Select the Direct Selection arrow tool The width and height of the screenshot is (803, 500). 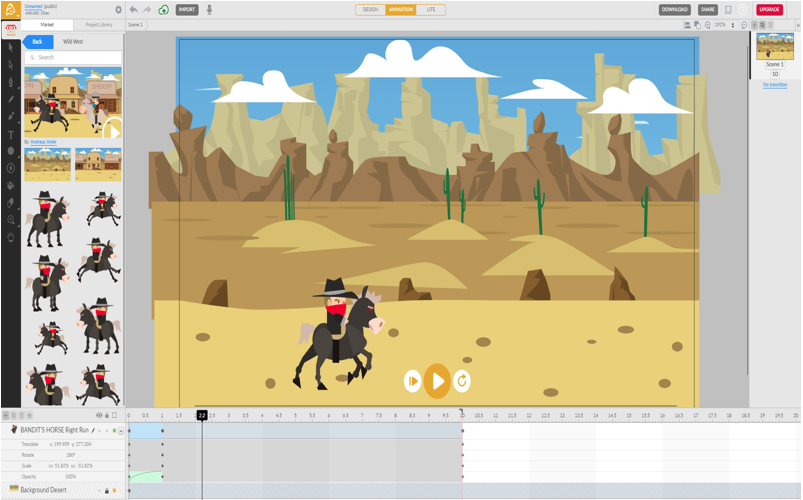[11, 65]
